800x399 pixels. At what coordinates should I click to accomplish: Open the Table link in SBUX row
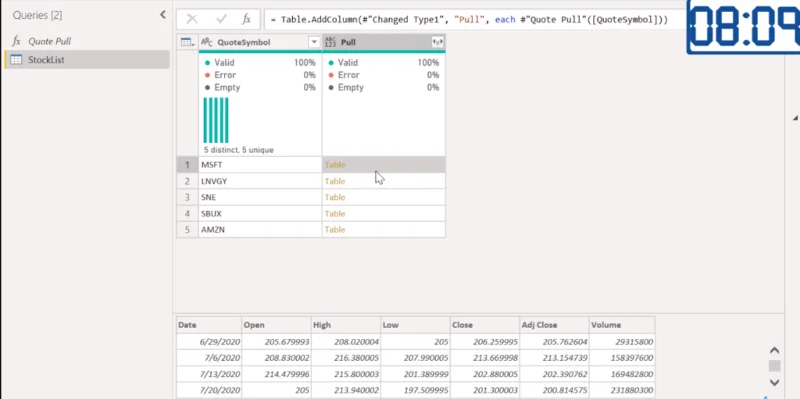tap(335, 214)
